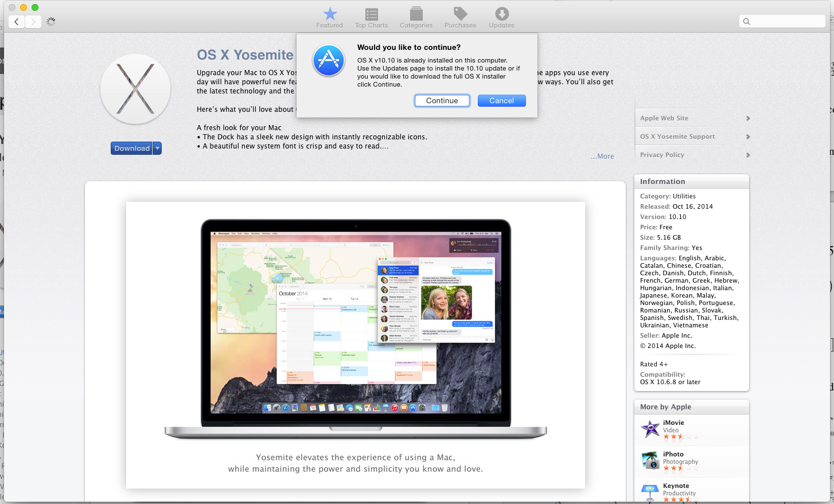Click the OS X Yosemite app icon
This screenshot has height=504, width=834.
[135, 89]
